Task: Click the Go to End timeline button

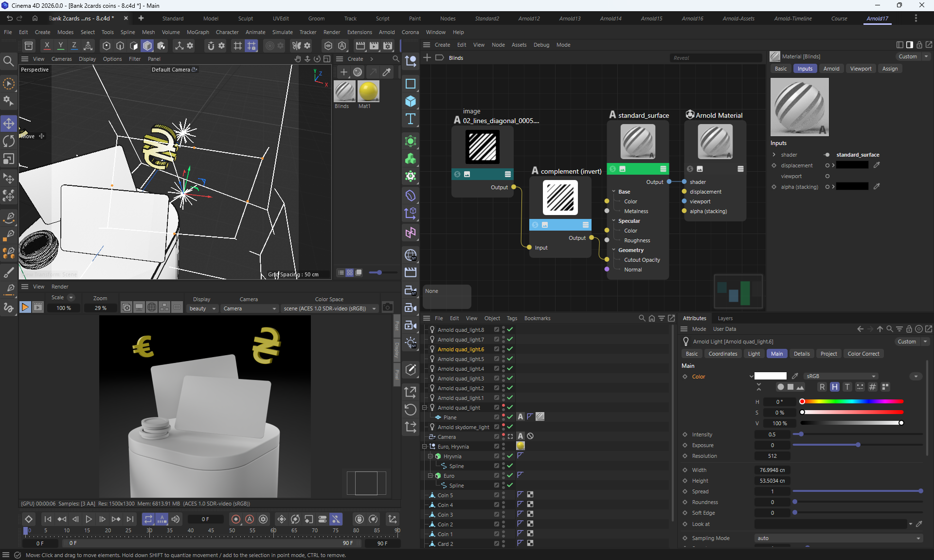Action: click(130, 519)
